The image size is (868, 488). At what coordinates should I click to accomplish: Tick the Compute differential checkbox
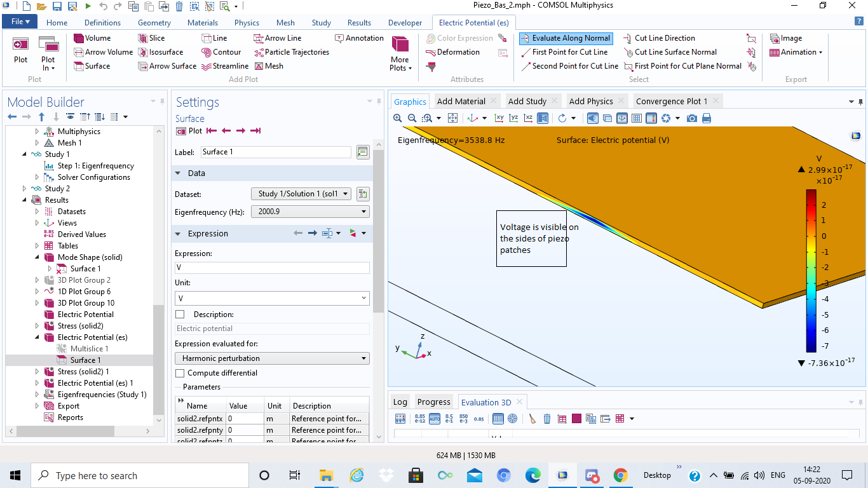pos(180,373)
